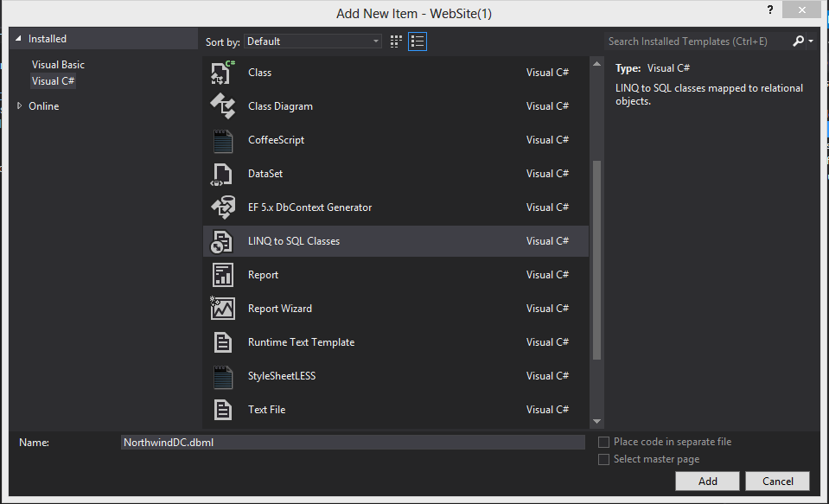Switch to small icons list view
Viewport: 829px width, 504px height.
click(x=418, y=41)
